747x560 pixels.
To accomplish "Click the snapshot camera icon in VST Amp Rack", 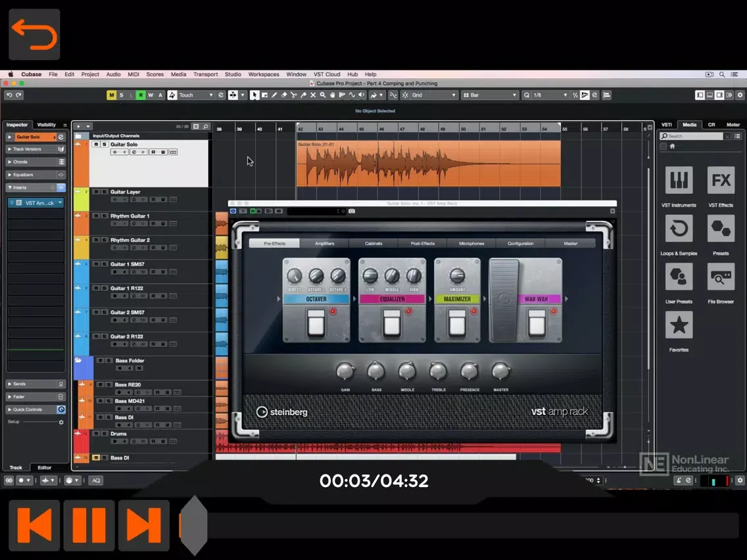I will click(x=352, y=211).
